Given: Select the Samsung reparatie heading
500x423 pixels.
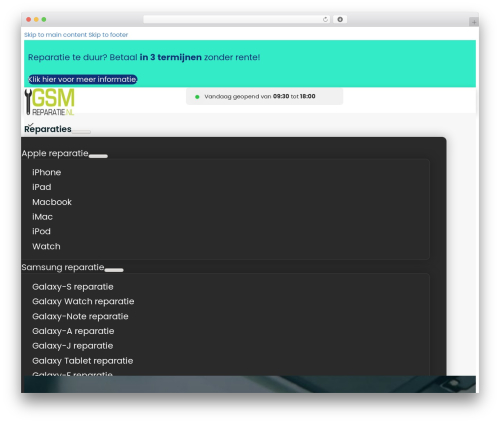Looking at the screenshot, I should point(63,267).
